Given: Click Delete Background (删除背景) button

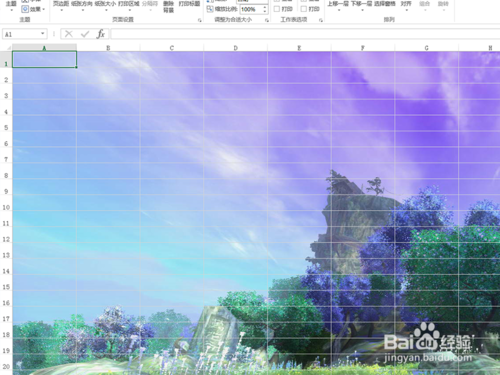Looking at the screenshot, I should (168, 7).
